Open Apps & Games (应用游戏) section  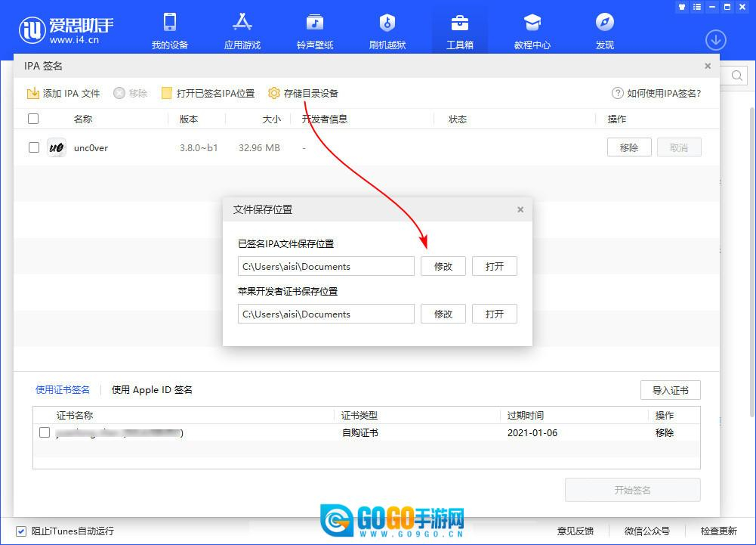242,31
